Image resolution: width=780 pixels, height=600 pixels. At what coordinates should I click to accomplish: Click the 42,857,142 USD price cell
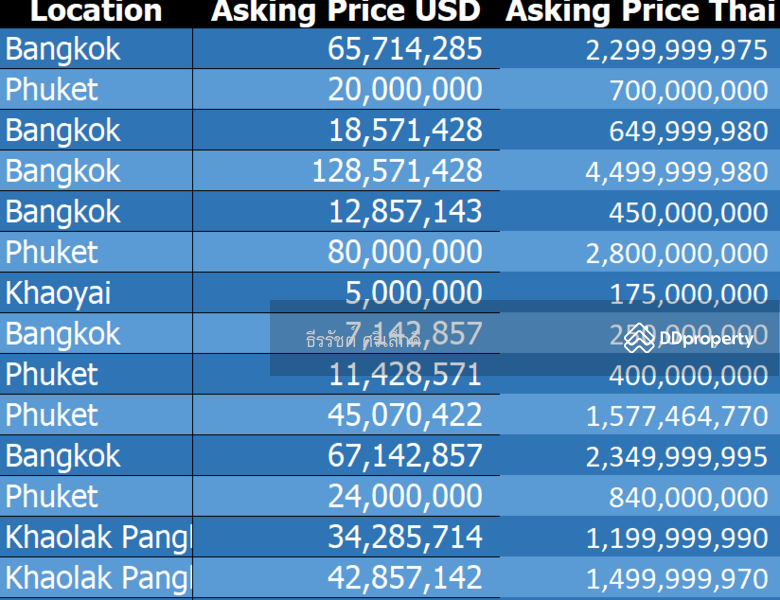(346, 578)
